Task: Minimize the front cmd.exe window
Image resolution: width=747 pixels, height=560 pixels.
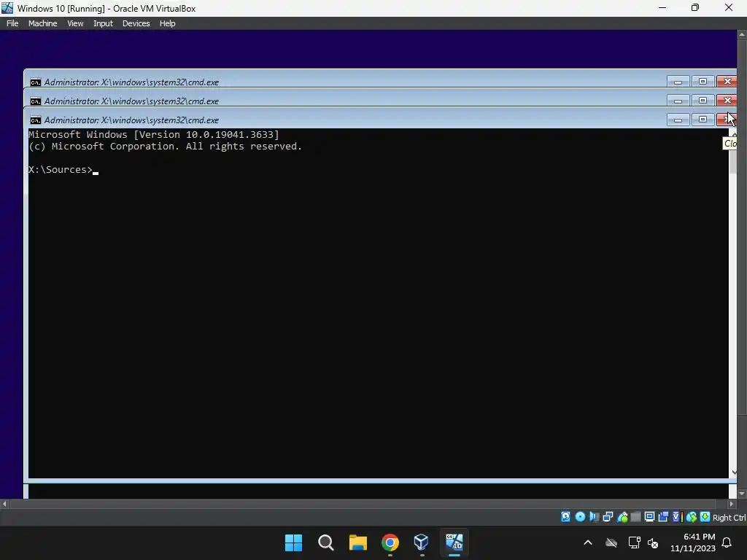Action: tap(678, 120)
